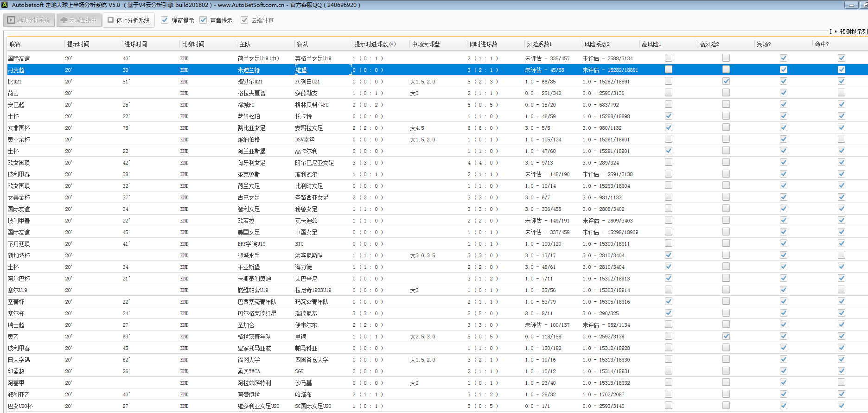Image resolution: width=868 pixels, height=413 pixels.
Task: Toggle the 弹窗提示 checkbox
Action: (165, 20)
